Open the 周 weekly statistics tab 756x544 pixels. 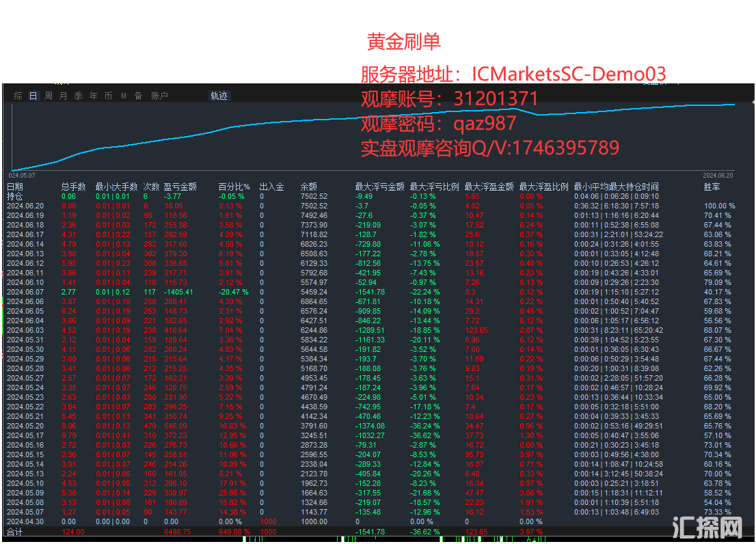tap(48, 96)
